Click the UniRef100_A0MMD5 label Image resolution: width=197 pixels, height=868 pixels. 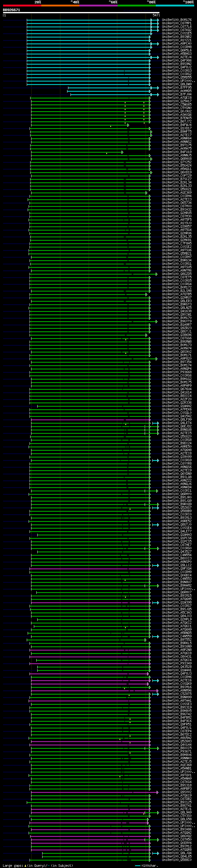coord(176,91)
